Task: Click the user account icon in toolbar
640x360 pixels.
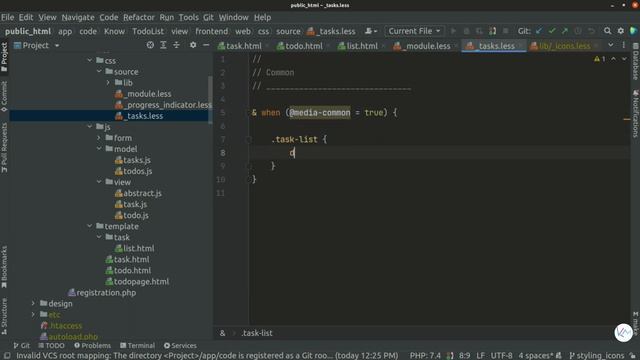Action: tap(371, 31)
